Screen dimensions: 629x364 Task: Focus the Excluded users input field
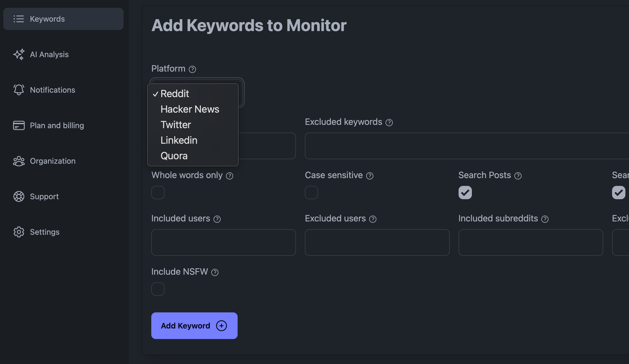(x=377, y=242)
